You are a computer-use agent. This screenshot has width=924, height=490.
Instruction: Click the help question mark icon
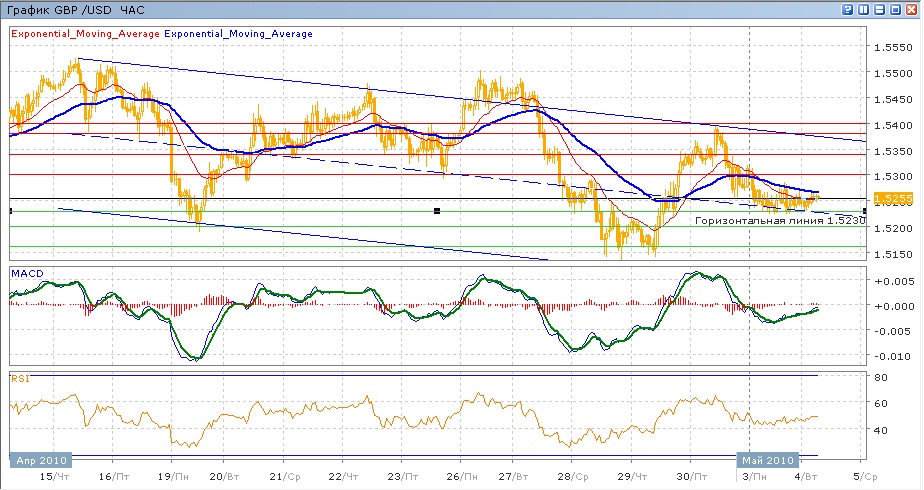(x=848, y=9)
